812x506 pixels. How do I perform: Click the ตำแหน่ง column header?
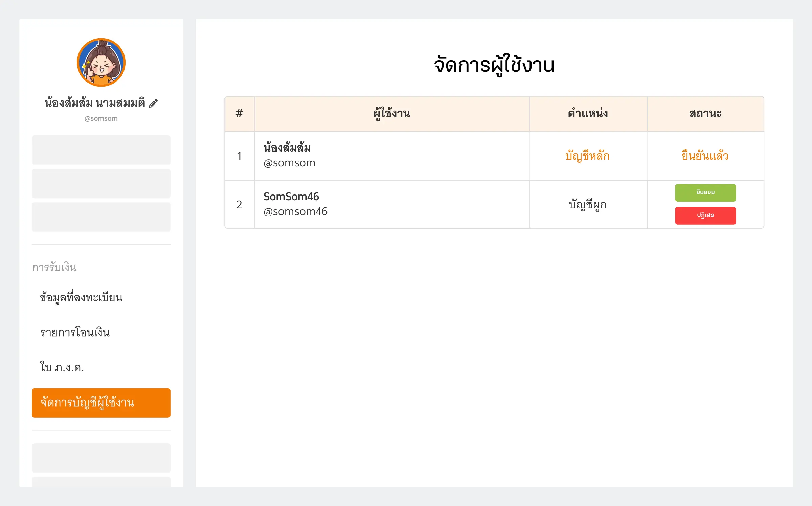coord(588,114)
